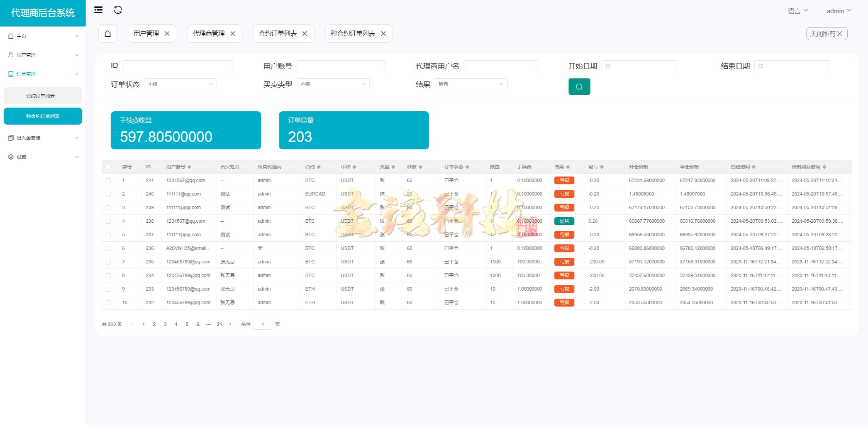Open the 开始日期 calendar picker
868x425 pixels.
[x=608, y=66]
